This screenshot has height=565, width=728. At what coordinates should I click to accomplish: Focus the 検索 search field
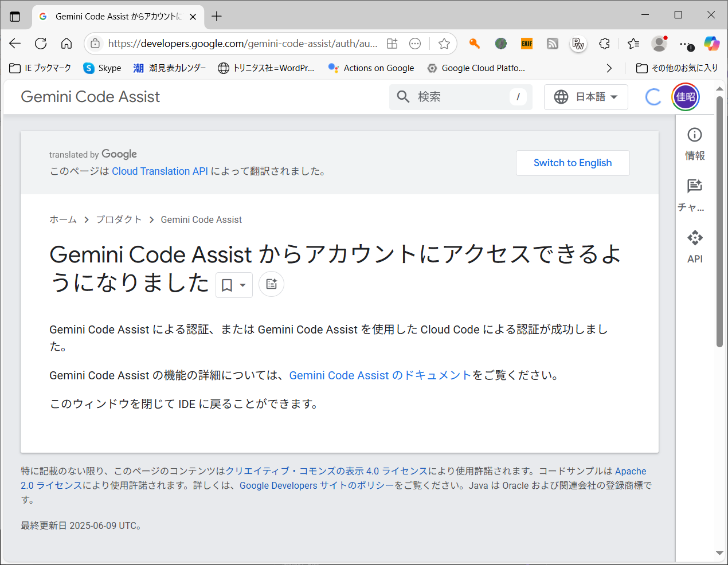tap(461, 97)
